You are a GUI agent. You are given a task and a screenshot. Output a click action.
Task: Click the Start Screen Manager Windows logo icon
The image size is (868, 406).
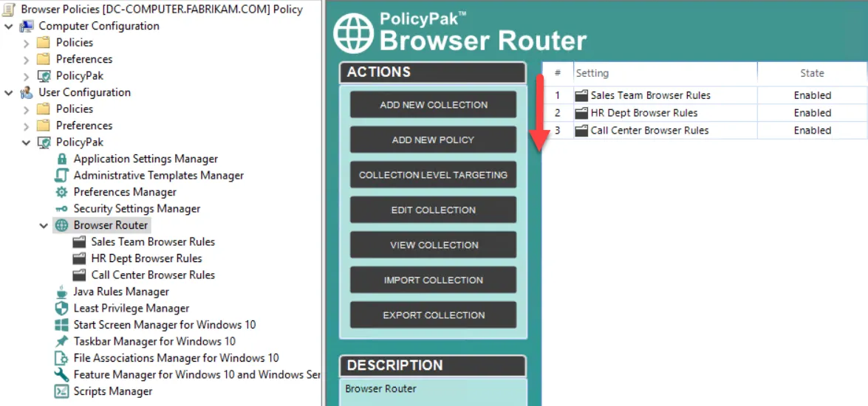click(x=61, y=325)
